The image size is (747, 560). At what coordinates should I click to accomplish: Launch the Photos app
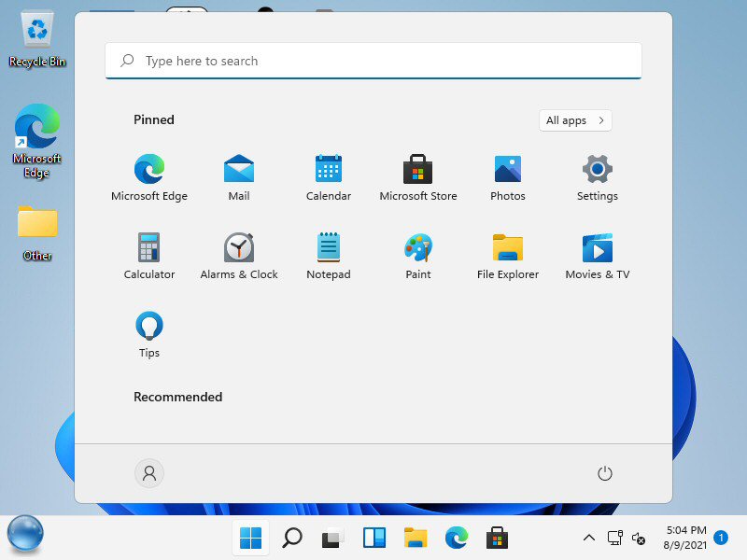(x=507, y=177)
